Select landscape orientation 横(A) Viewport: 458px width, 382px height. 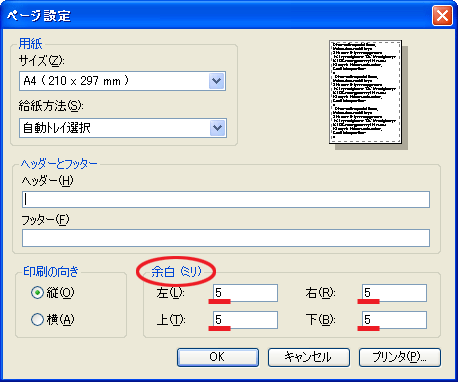tap(53, 319)
